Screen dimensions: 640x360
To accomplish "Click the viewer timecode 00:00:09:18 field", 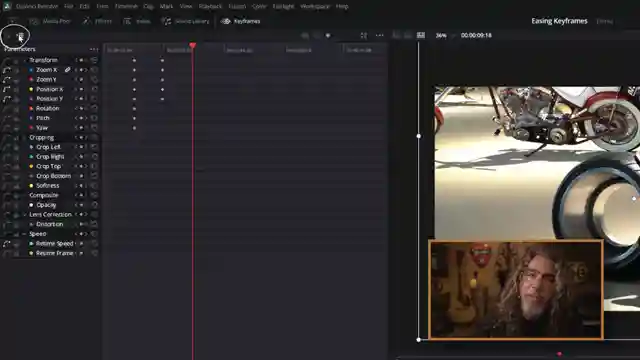I will pos(476,36).
